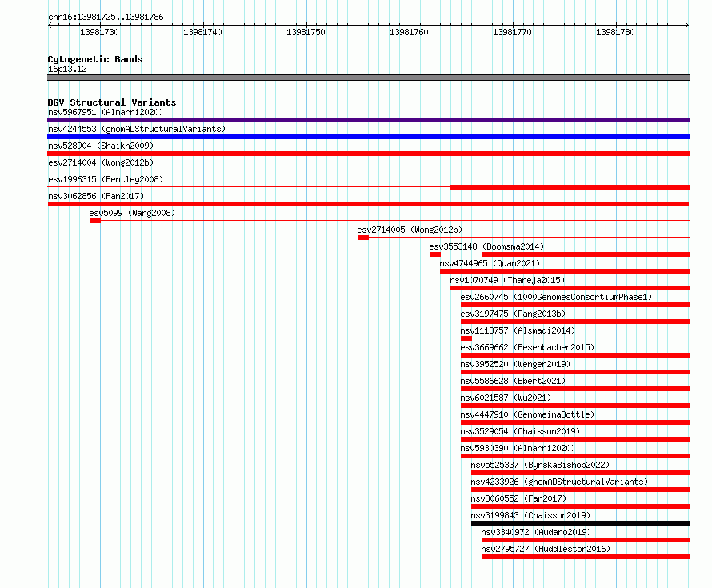Click ruler position 13981730

[x=99, y=32]
